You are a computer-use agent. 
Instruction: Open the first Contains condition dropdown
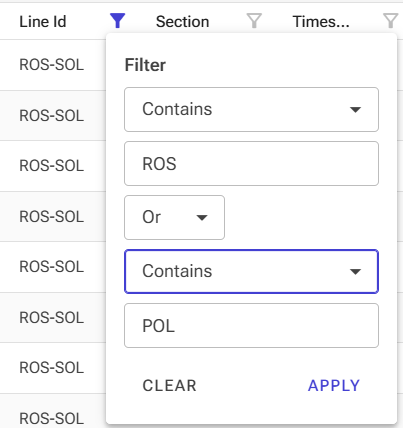[x=251, y=110]
